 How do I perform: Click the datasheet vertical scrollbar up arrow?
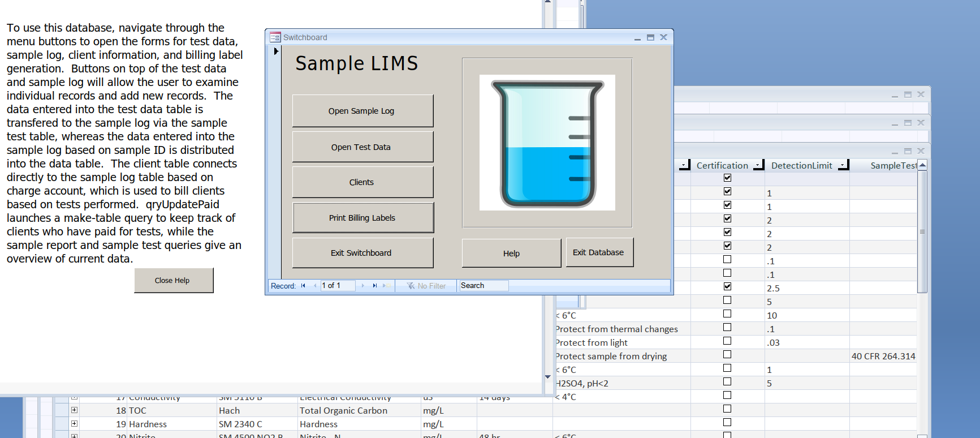point(922,165)
